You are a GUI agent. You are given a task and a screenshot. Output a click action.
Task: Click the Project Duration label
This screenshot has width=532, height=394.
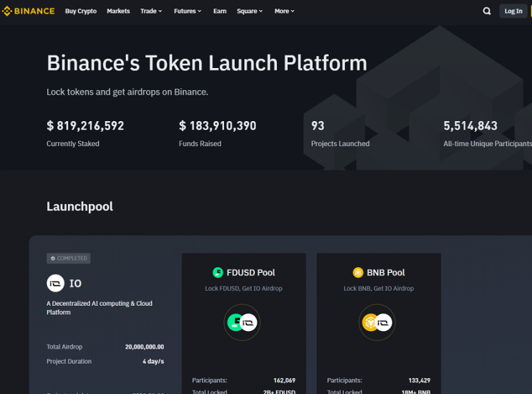pyautogui.click(x=69, y=362)
